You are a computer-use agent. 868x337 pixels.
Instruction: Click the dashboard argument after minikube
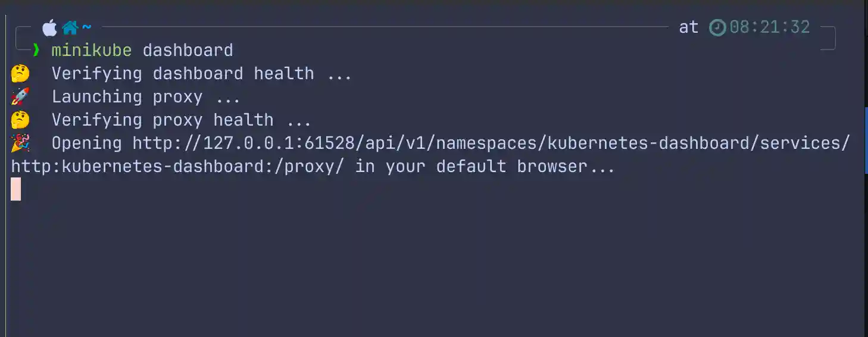pos(188,50)
